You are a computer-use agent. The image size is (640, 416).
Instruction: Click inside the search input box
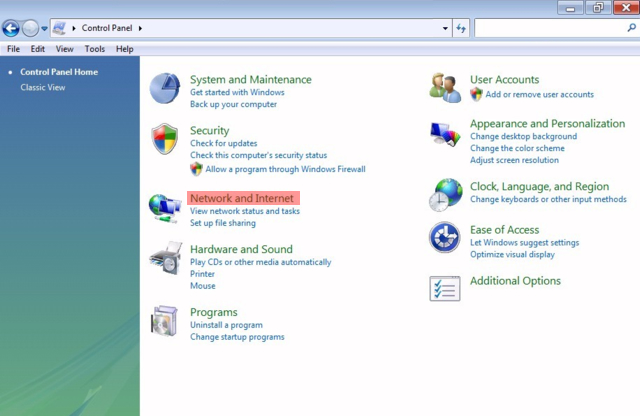point(550,28)
